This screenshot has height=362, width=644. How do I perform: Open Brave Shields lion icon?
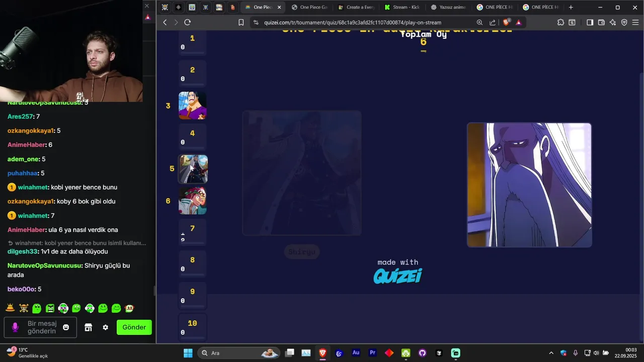pyautogui.click(x=506, y=22)
